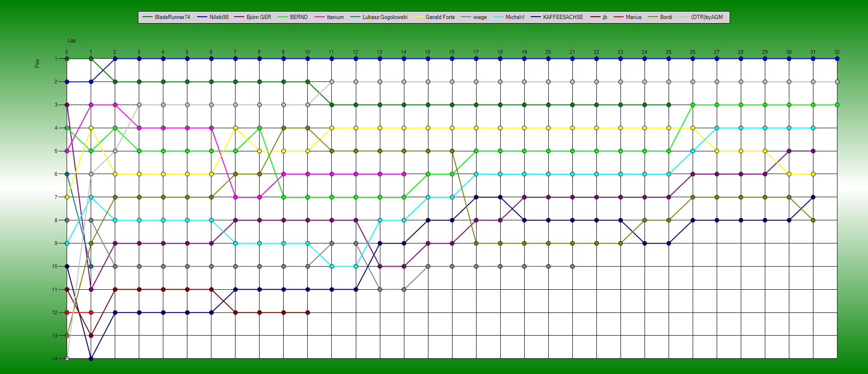Viewport: 868px width, 374px height.
Task: Click the cyan line swatch beside MichaW
Action: 499,17
